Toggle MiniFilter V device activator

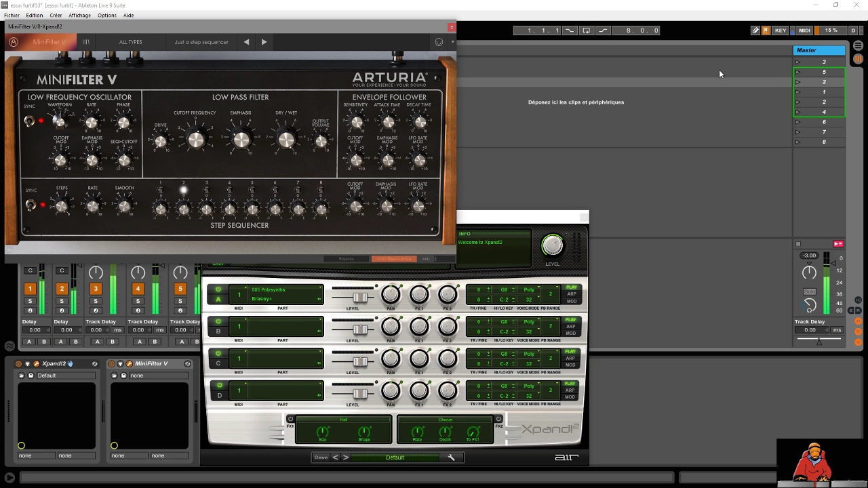point(111,364)
